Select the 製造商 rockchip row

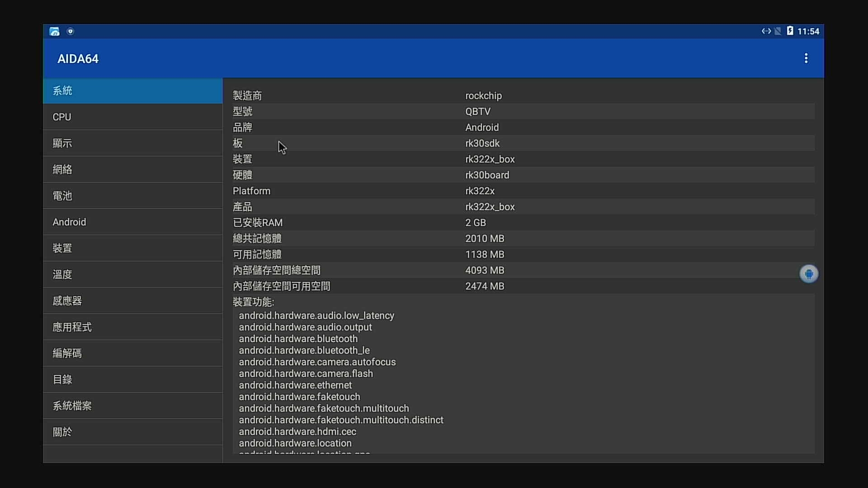click(x=524, y=96)
